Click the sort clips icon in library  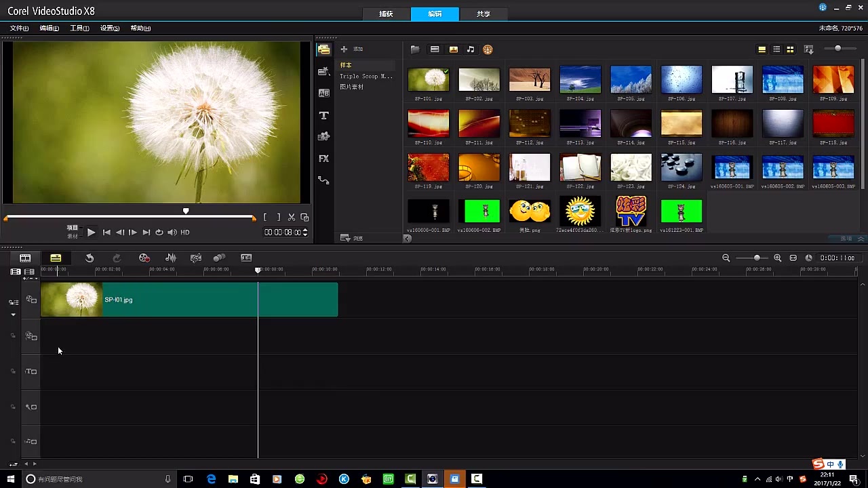[808, 49]
